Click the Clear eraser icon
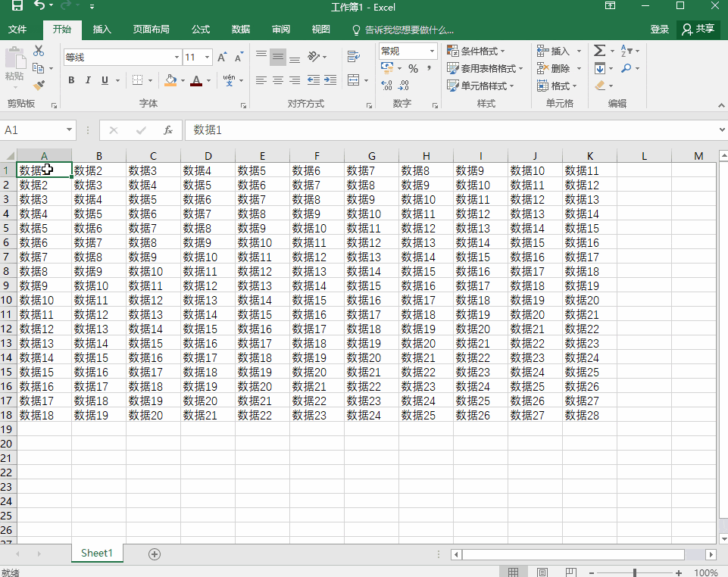The width and height of the screenshot is (728, 577). pyautogui.click(x=600, y=86)
